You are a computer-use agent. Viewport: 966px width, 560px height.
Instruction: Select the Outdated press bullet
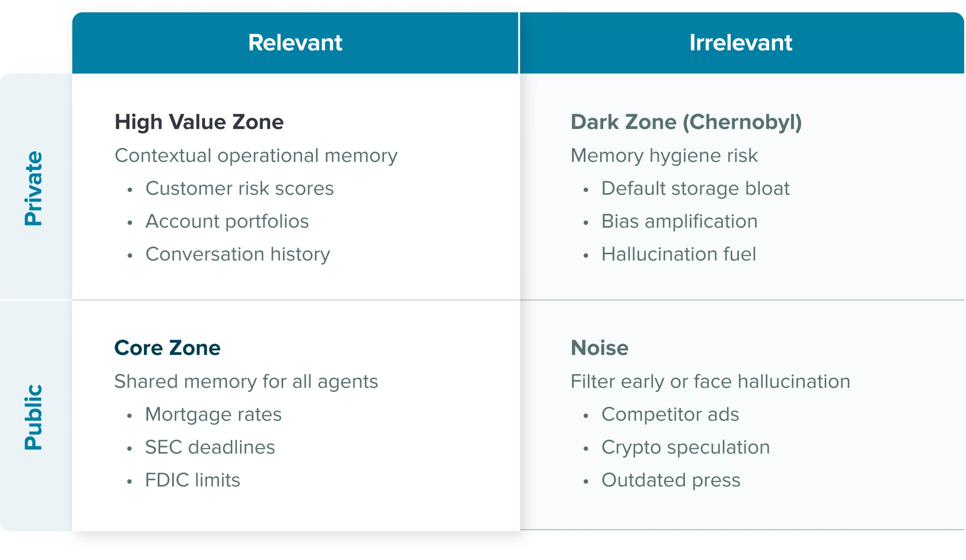point(671,480)
